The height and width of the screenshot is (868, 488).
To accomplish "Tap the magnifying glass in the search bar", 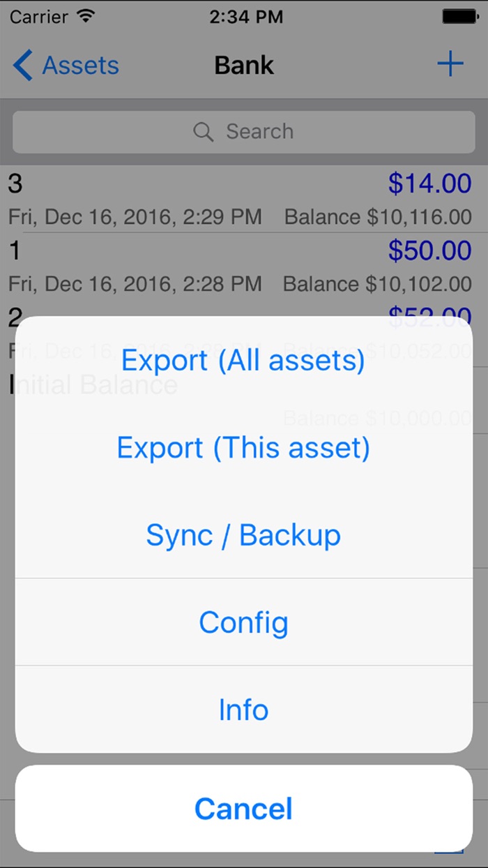I will pos(203,131).
